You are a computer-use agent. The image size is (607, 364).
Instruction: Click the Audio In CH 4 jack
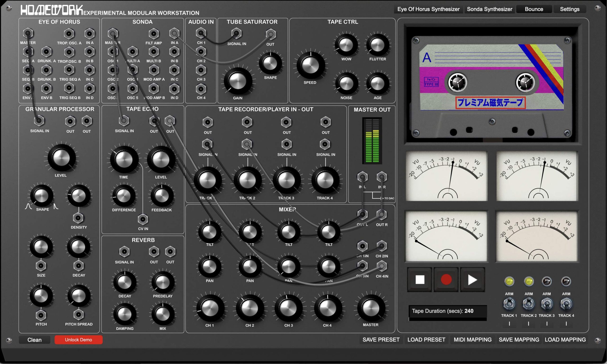(x=201, y=89)
